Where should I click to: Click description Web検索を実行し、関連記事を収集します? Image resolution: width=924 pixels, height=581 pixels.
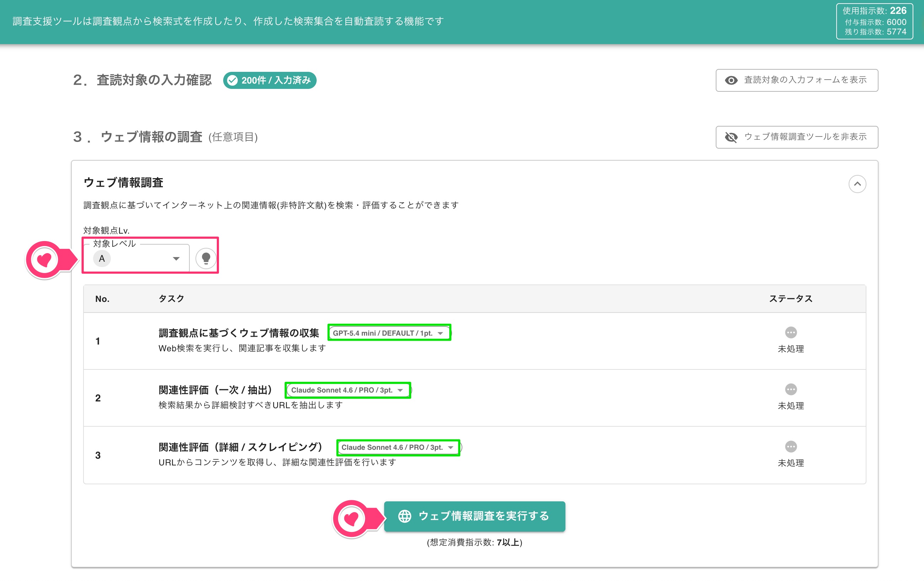242,348
